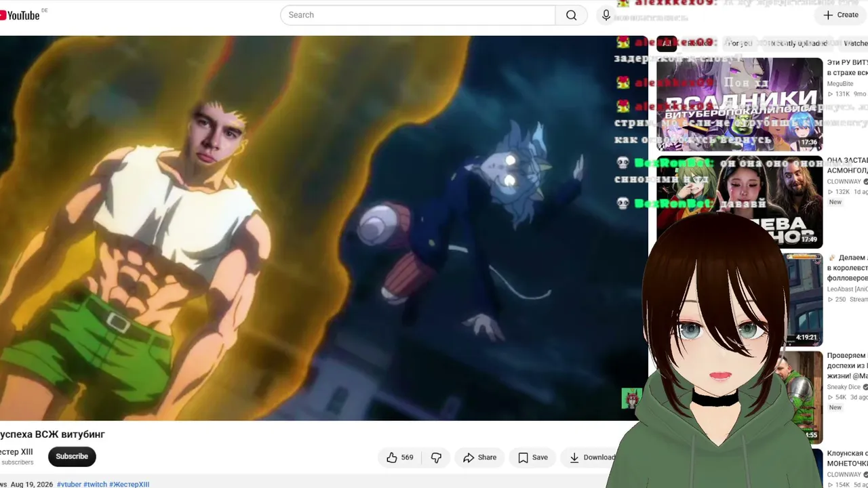Click the #twitch hashtag

click(95, 485)
